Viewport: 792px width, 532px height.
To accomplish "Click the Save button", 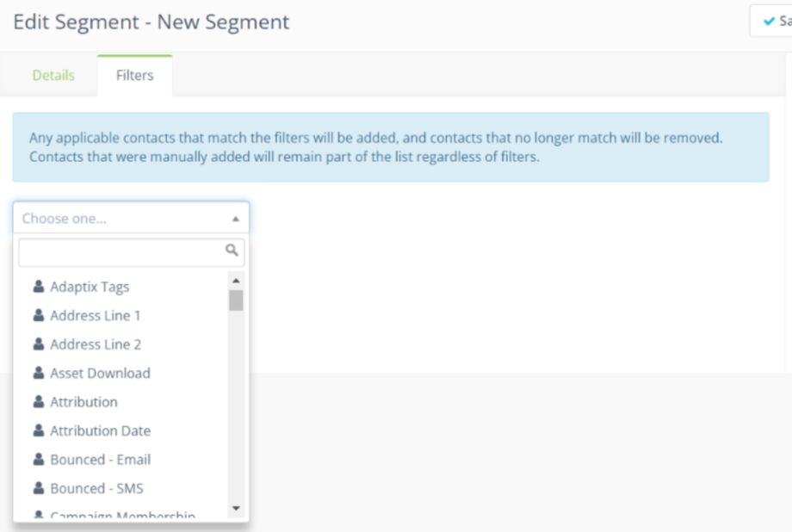I will click(x=781, y=21).
